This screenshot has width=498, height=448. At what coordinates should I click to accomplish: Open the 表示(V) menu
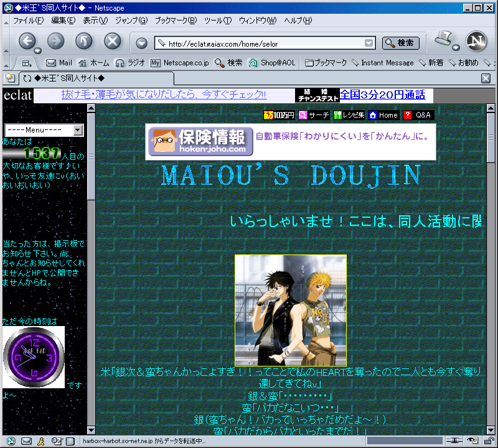click(95, 21)
